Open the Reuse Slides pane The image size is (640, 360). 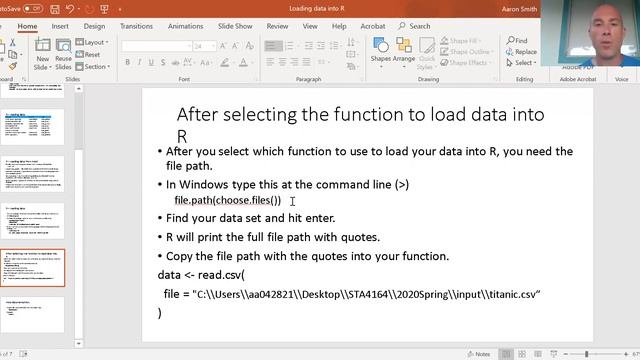(63, 53)
